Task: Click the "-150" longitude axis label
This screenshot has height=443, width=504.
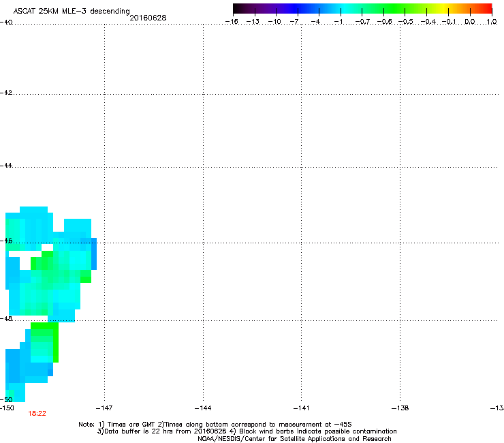Action: coord(7,408)
